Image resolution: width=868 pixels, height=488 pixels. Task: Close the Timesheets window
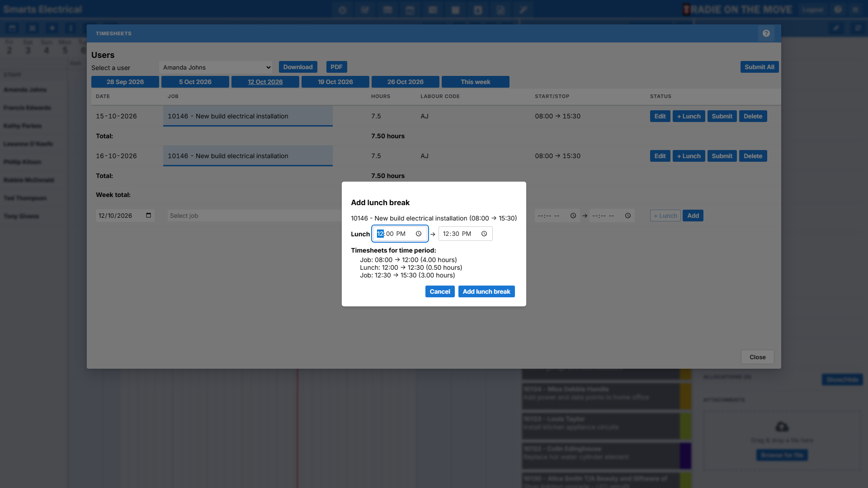coord(758,357)
